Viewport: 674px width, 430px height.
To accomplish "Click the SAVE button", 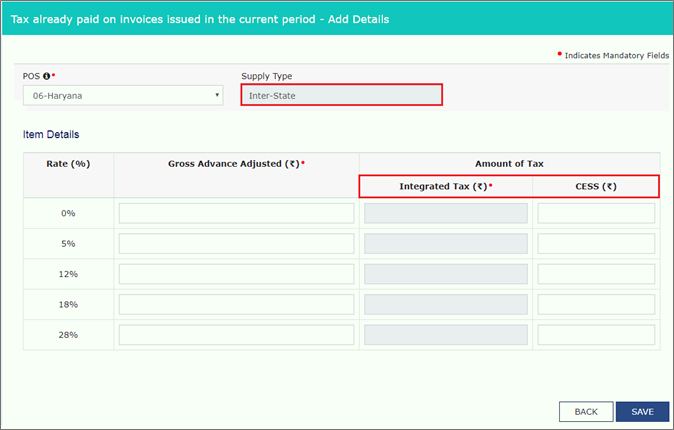I will pos(643,412).
